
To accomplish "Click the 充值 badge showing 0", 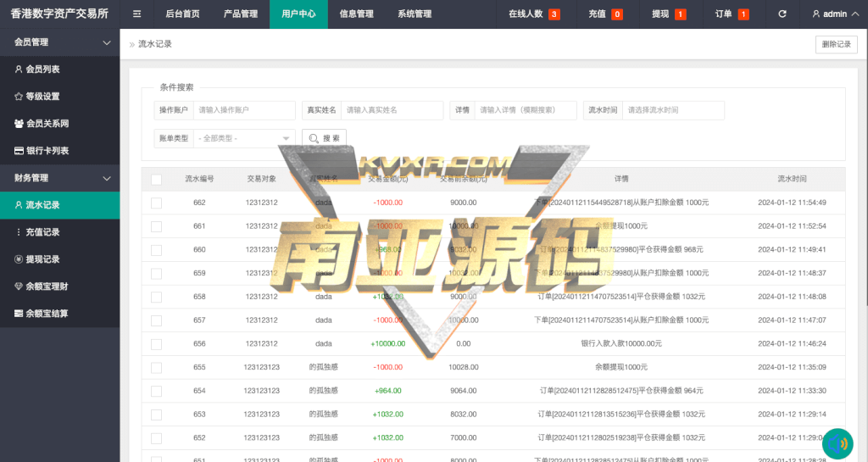I will [x=617, y=14].
